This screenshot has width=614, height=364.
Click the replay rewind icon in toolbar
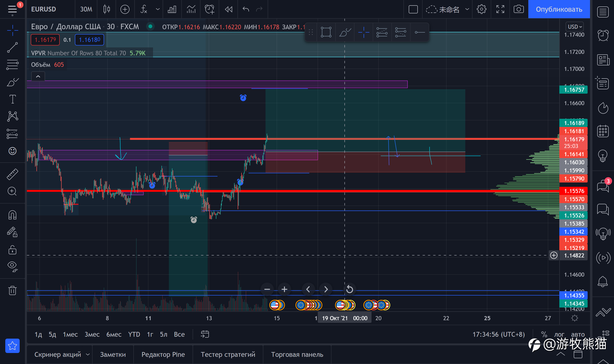click(228, 9)
